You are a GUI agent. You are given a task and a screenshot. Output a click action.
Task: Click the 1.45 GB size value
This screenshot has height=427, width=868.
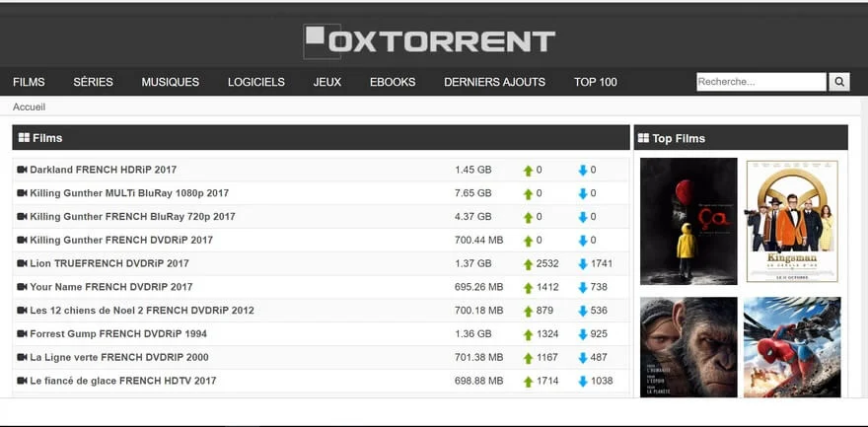point(473,170)
